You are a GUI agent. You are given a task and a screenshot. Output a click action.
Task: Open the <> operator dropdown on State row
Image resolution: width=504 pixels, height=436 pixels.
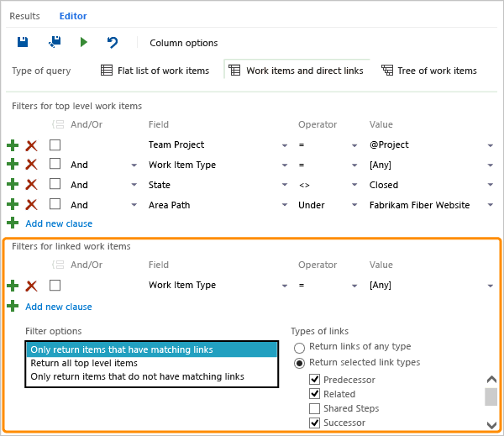coord(354,185)
